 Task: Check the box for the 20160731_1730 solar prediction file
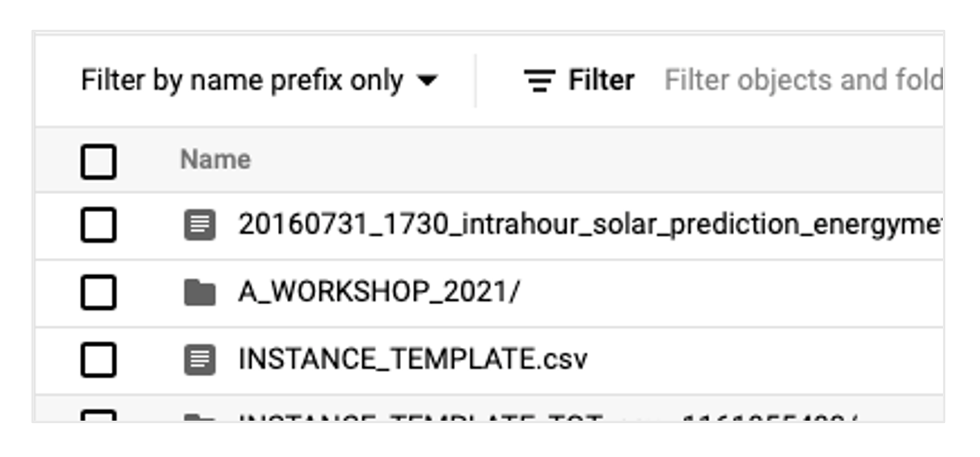pos(99,226)
